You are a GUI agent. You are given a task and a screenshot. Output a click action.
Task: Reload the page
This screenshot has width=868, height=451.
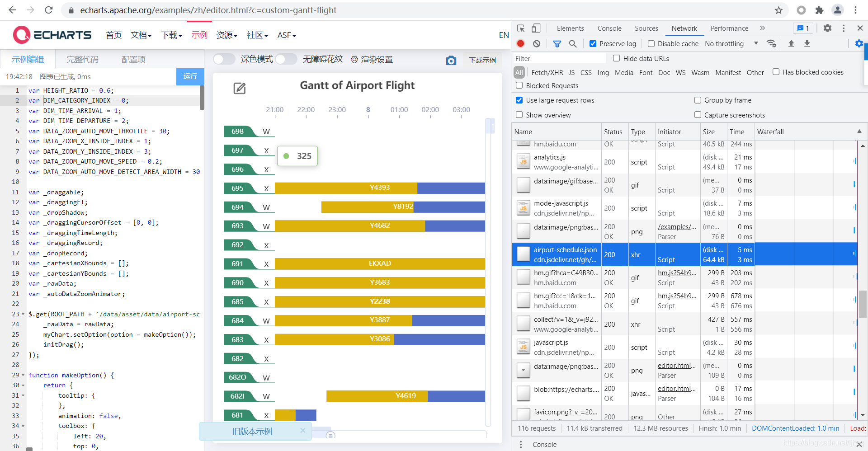click(x=49, y=10)
